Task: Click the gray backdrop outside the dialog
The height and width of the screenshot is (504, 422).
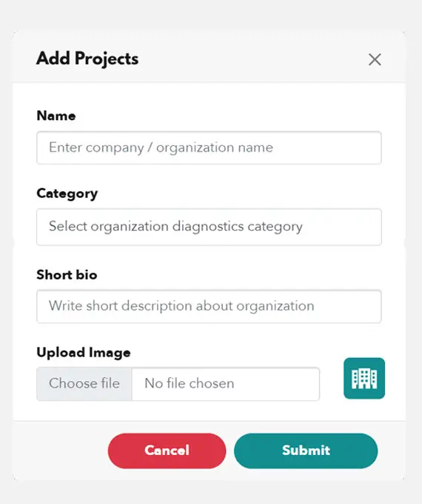Action: tap(211, 15)
